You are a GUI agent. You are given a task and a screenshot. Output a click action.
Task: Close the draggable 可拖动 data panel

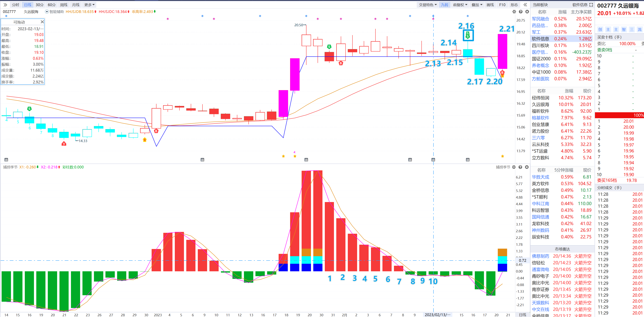point(42,22)
